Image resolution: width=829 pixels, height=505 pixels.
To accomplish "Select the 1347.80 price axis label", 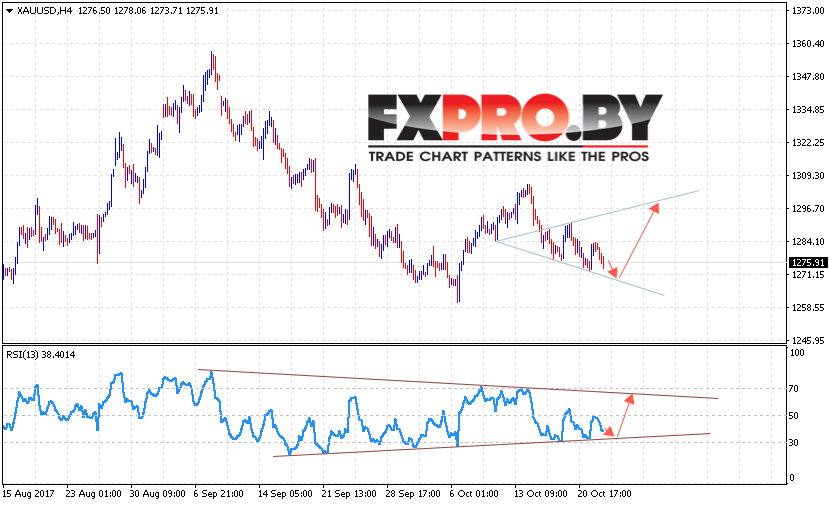I will (808, 77).
